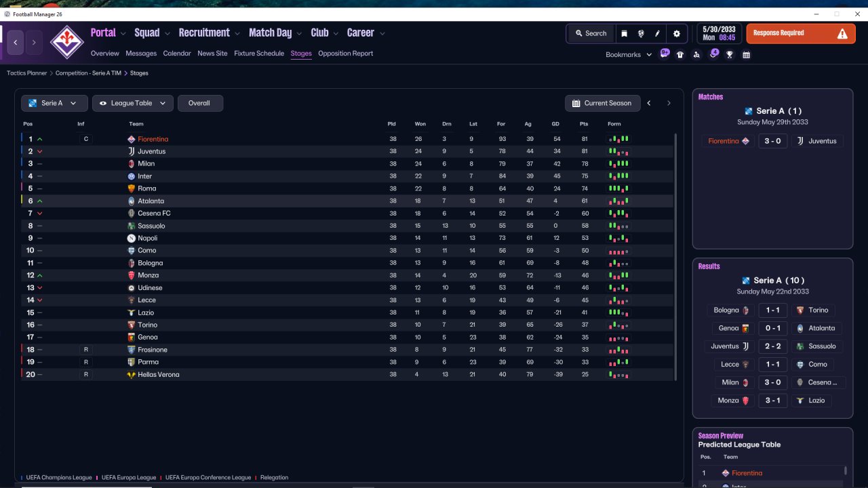
Task: Click the Current Season button
Action: point(602,103)
